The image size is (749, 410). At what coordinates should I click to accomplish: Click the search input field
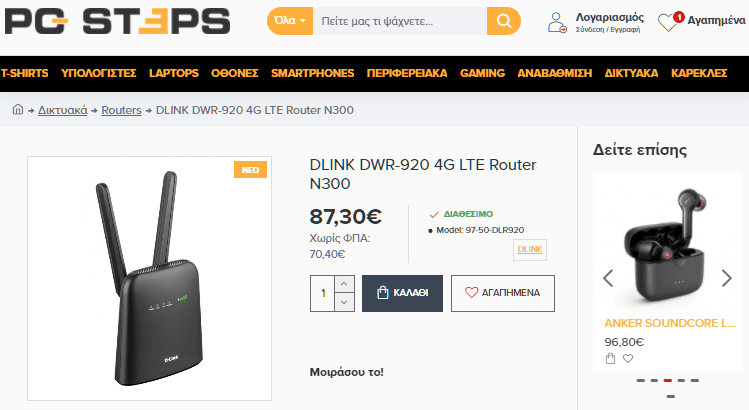pyautogui.click(x=400, y=21)
